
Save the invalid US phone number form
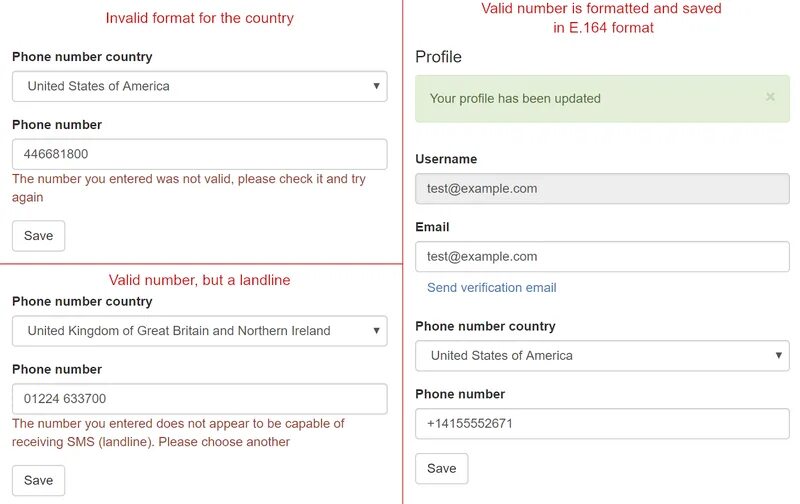click(x=38, y=236)
